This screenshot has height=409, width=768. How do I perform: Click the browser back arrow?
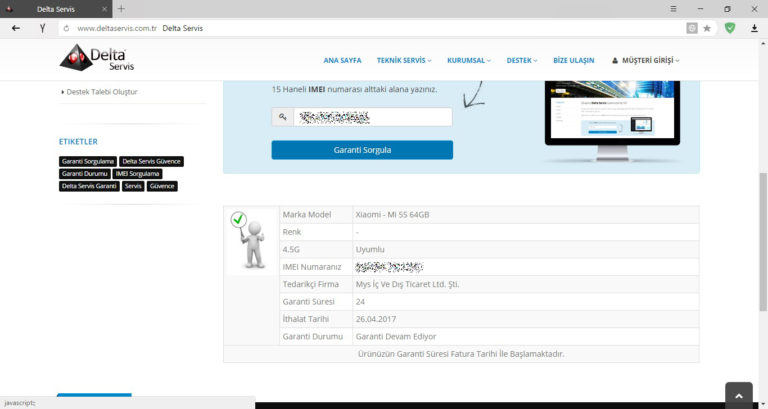tap(16, 28)
